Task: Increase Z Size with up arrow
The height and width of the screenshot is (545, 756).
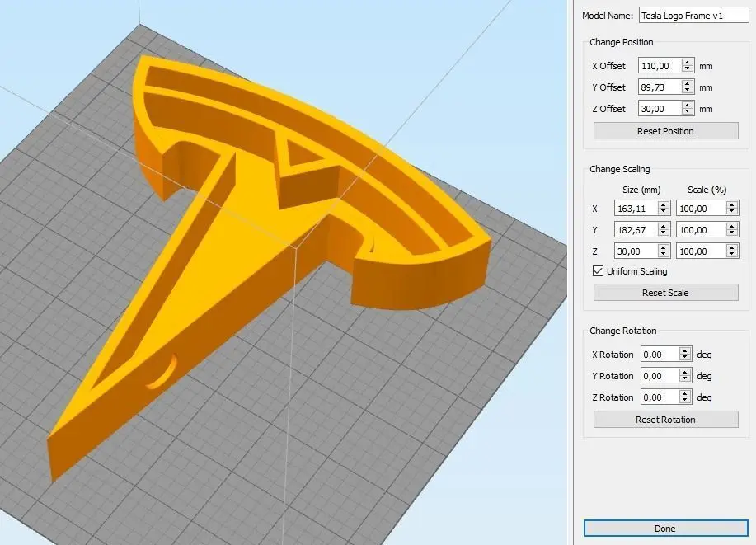Action: click(x=664, y=247)
